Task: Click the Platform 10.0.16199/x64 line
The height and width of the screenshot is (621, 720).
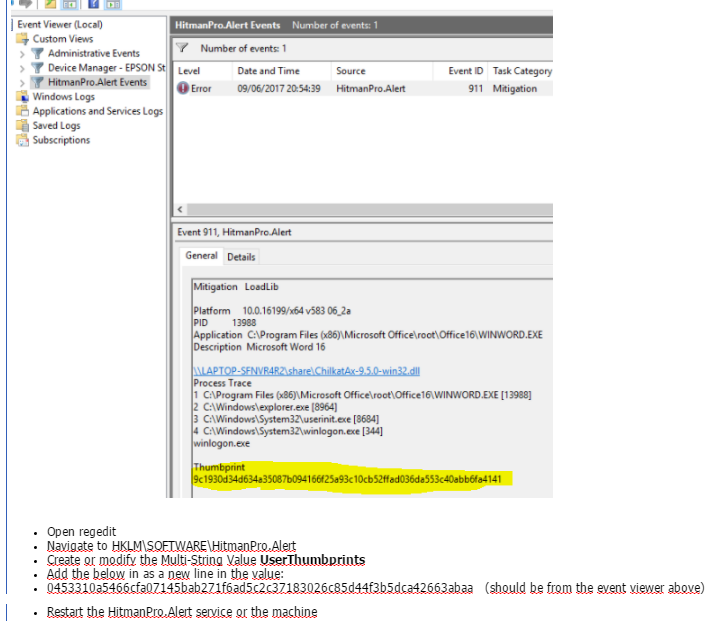Action: 272,310
